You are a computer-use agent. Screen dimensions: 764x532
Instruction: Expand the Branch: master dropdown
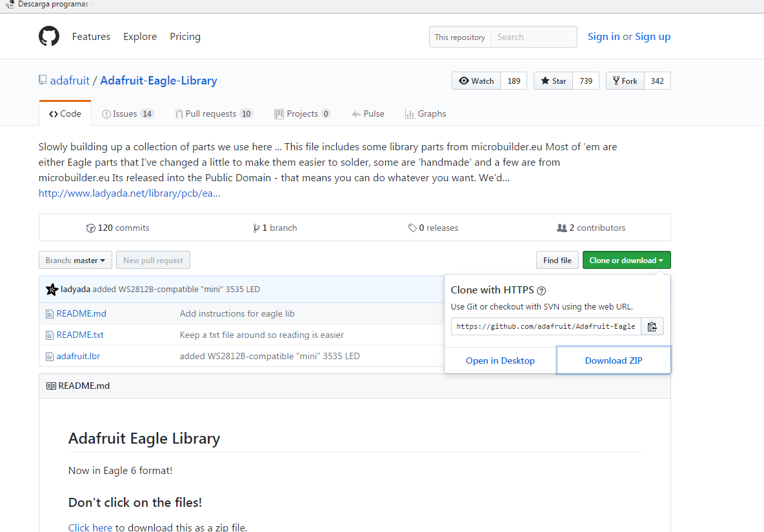[75, 261]
